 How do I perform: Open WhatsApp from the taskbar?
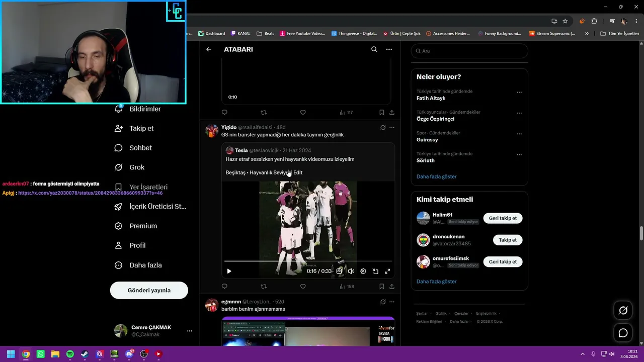(x=40, y=354)
